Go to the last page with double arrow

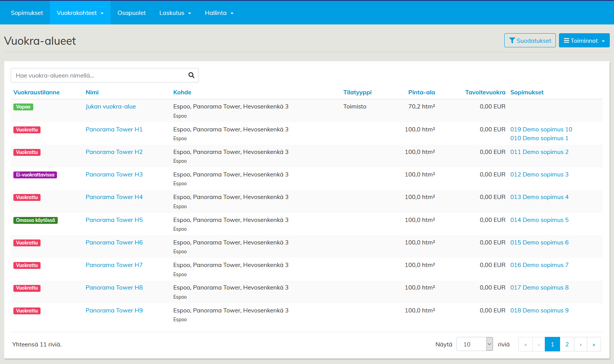tap(594, 344)
